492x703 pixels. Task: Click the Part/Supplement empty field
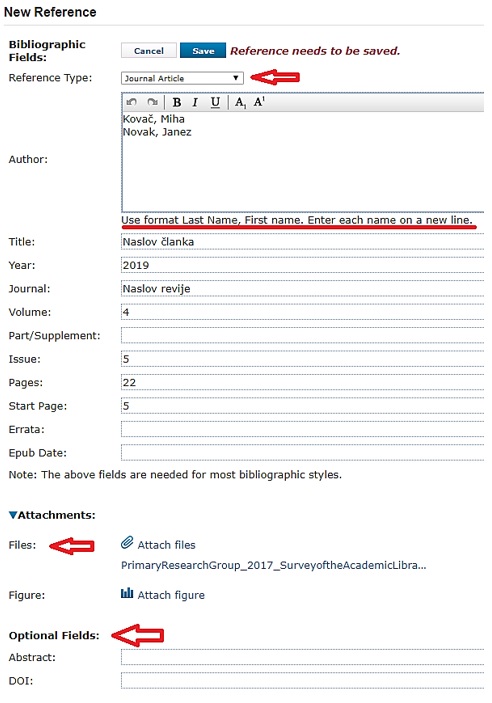302,335
